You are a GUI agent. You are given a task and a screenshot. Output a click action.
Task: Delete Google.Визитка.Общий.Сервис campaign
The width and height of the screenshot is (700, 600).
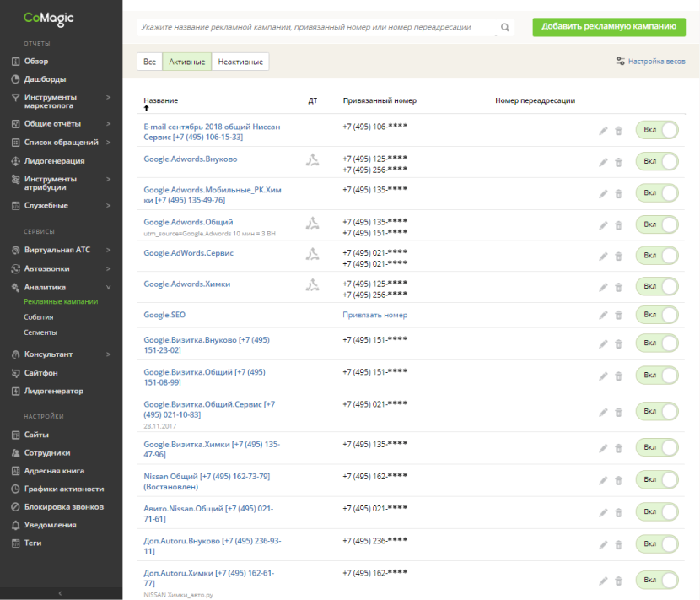click(x=618, y=412)
